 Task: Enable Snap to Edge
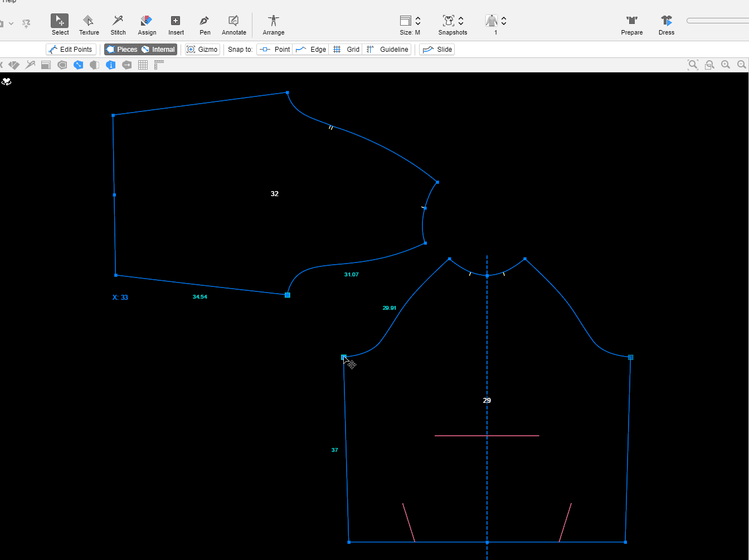click(x=311, y=50)
